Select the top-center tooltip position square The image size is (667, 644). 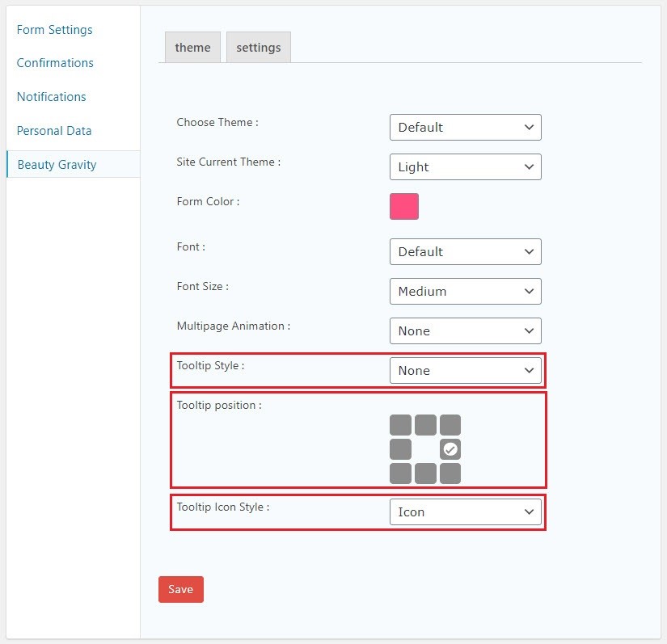tap(425, 425)
